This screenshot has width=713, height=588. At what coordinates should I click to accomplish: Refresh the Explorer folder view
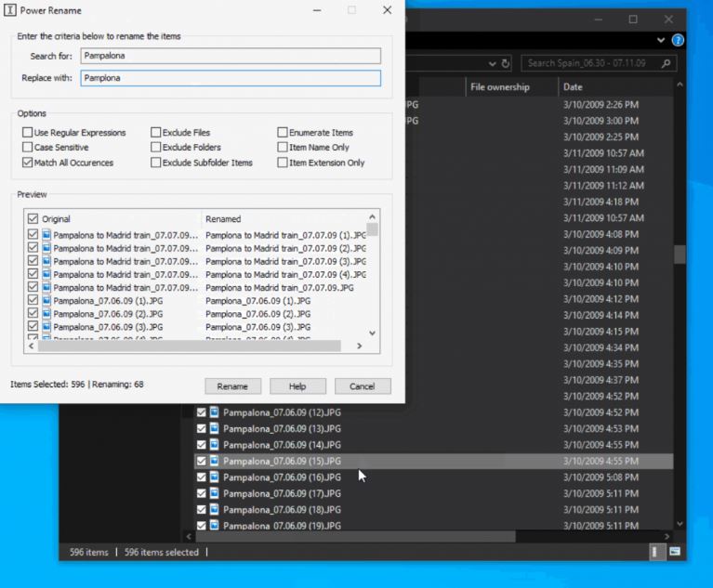pyautogui.click(x=506, y=63)
